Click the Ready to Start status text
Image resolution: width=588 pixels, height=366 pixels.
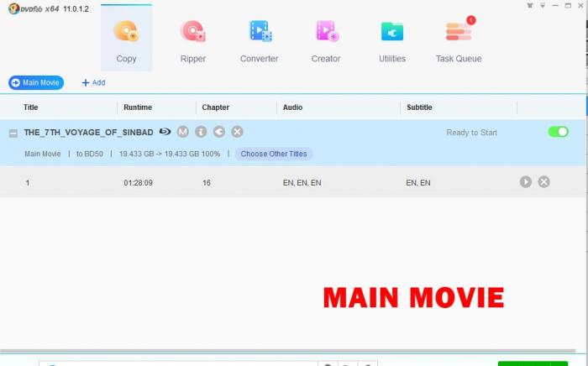471,133
